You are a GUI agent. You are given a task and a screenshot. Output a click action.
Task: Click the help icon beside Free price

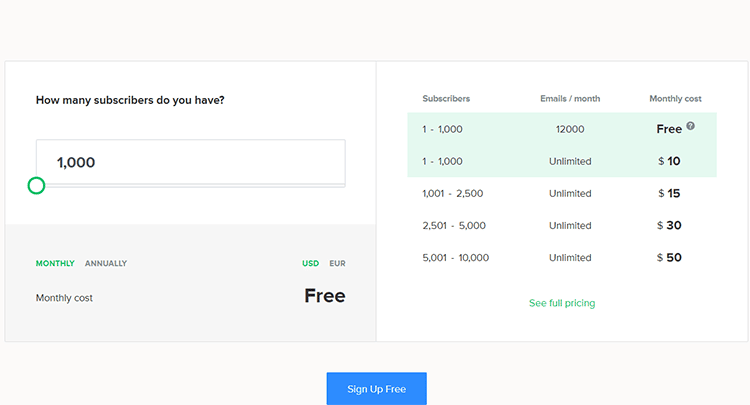tap(691, 127)
